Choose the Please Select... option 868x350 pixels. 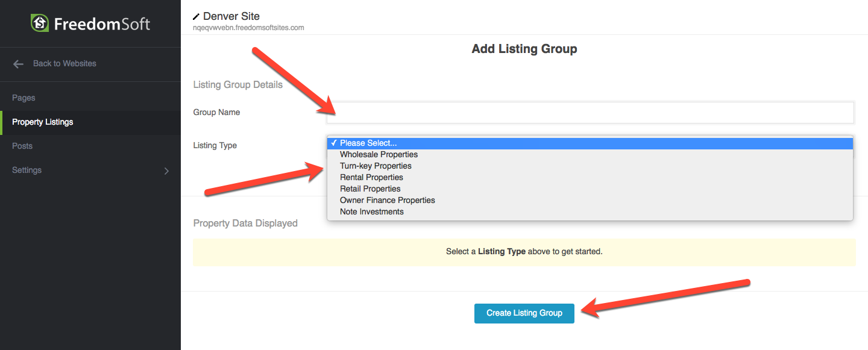point(368,143)
